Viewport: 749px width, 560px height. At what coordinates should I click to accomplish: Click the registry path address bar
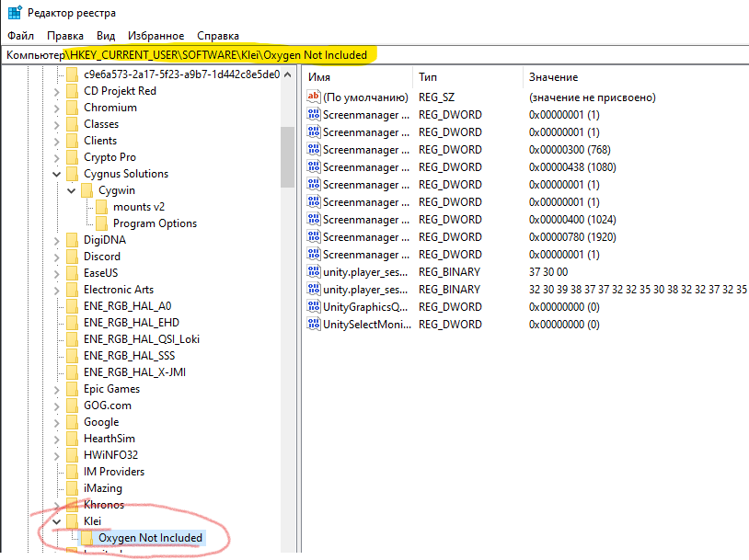[x=374, y=55]
